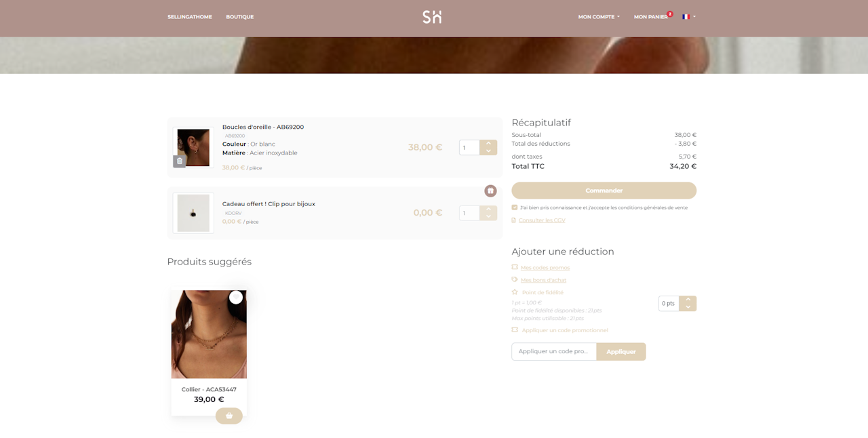This screenshot has width=868, height=438.
Task: Increase loyalty points using the up arrow
Action: (688, 300)
